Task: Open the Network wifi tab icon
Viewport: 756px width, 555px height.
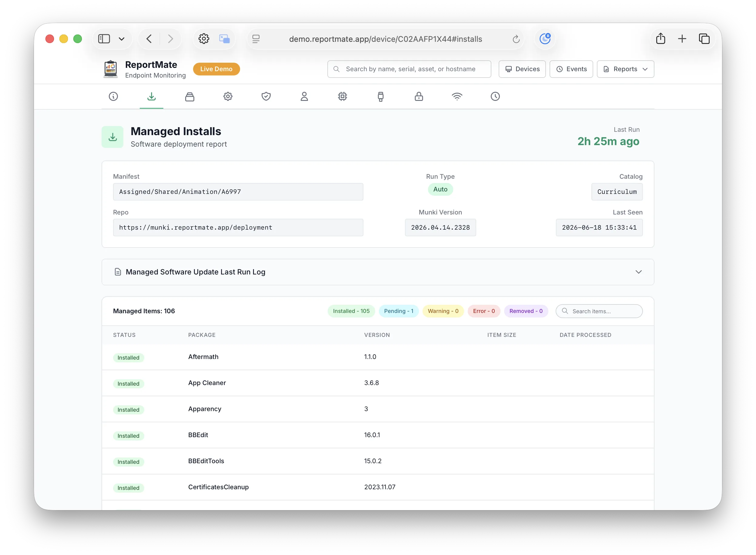Action: click(457, 96)
